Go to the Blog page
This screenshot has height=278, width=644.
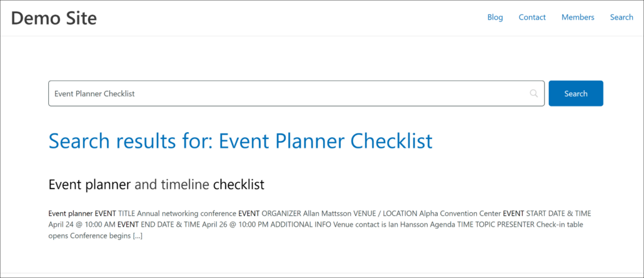coord(495,18)
